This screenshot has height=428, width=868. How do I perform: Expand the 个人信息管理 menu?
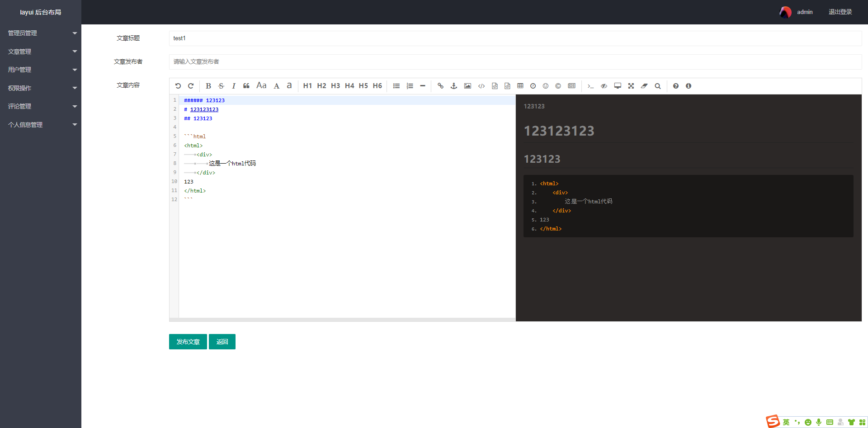41,125
